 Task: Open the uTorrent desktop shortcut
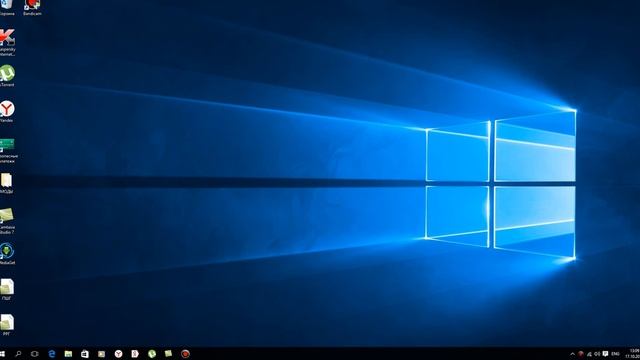tap(7, 76)
